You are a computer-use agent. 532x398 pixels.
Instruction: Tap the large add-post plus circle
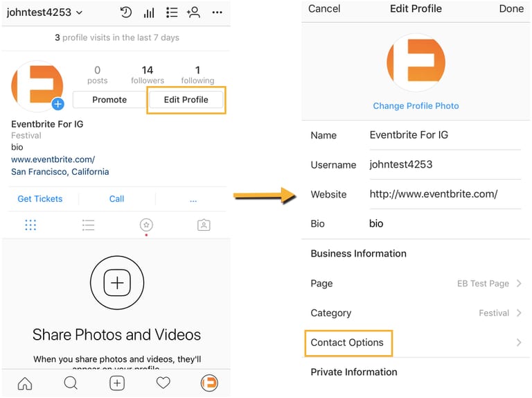tap(117, 282)
